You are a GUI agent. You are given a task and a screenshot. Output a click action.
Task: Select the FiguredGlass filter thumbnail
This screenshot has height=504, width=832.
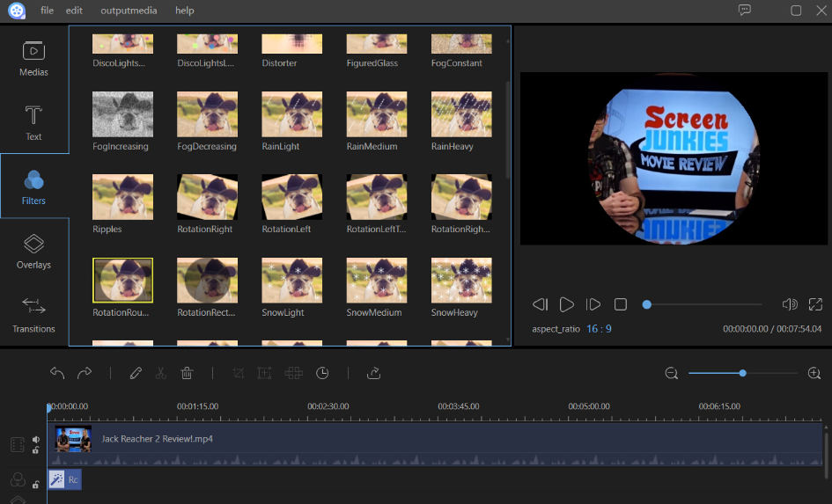point(377,43)
